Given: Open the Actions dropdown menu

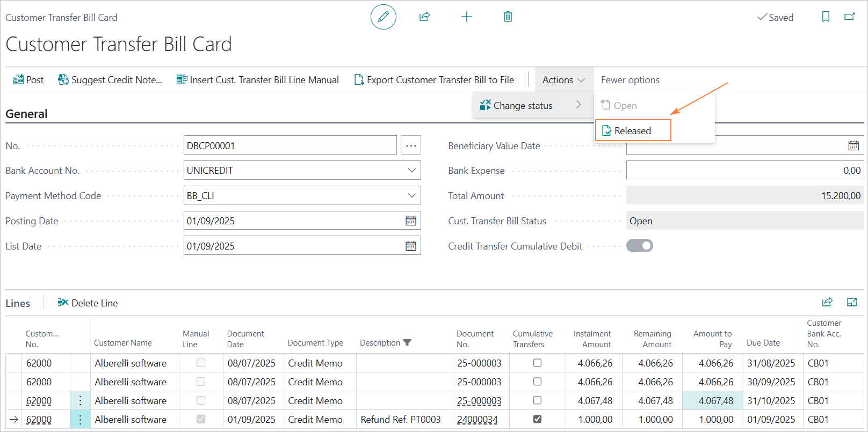Looking at the screenshot, I should (563, 80).
